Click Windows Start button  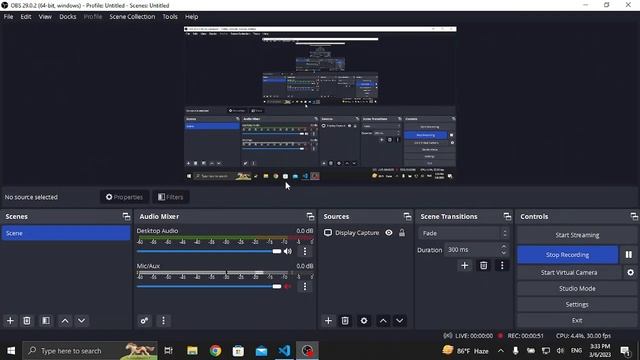[11, 351]
